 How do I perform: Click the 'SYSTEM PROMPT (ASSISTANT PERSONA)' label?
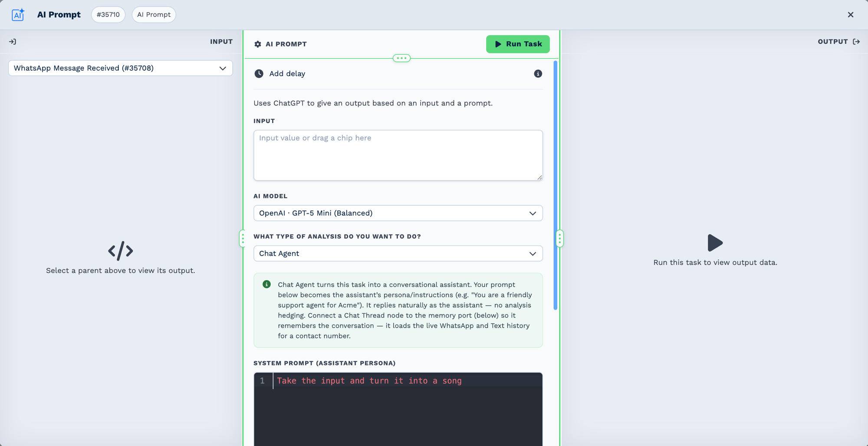point(324,363)
